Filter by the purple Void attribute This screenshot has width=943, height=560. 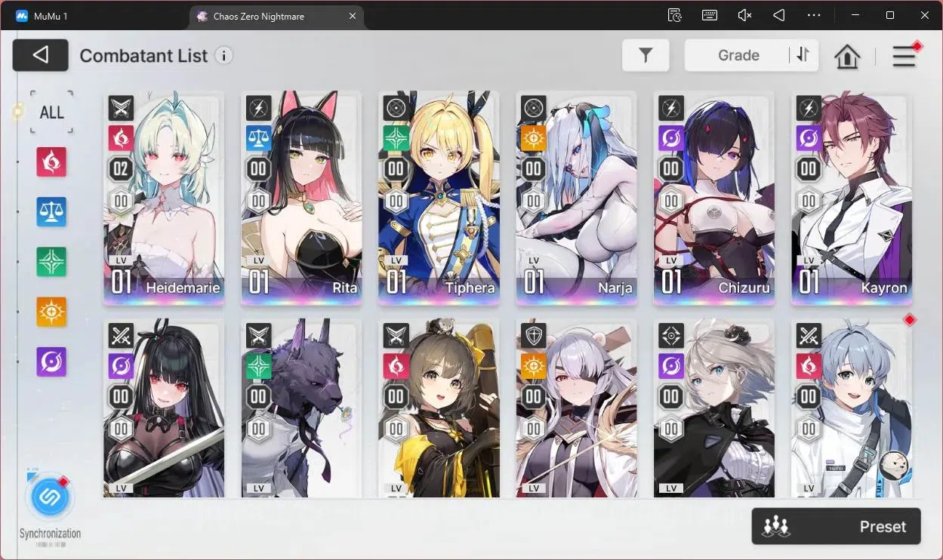tap(52, 362)
